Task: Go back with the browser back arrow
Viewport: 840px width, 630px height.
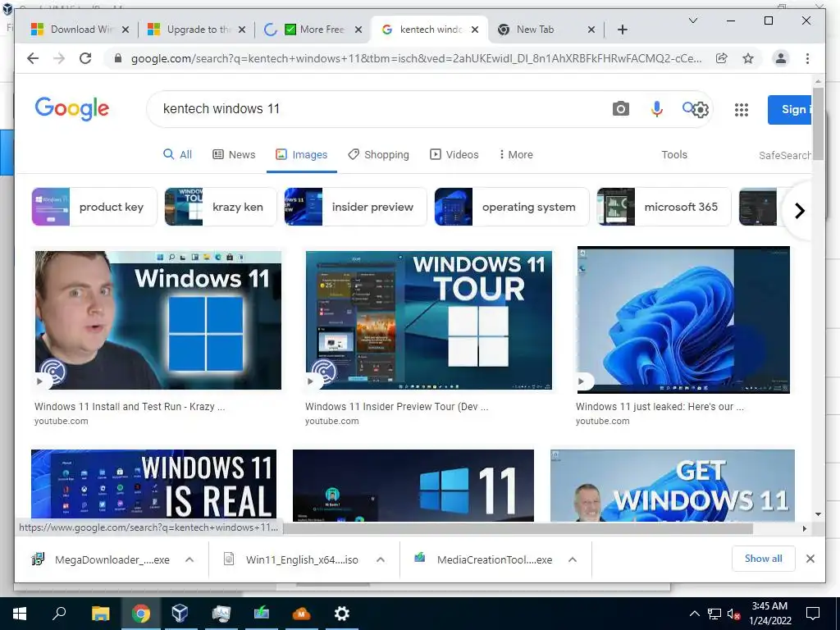Action: (33, 58)
